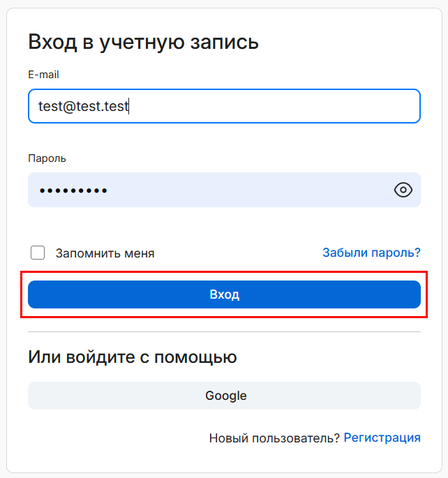Click the "E-mail" field label
This screenshot has height=478, width=448.
(x=43, y=75)
